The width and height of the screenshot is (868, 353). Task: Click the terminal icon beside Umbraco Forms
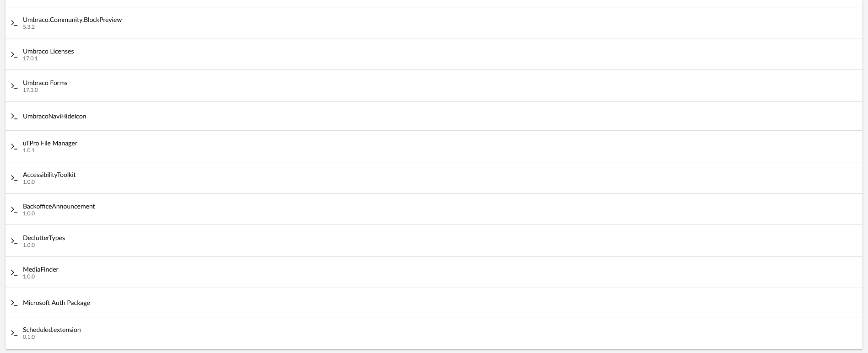14,86
